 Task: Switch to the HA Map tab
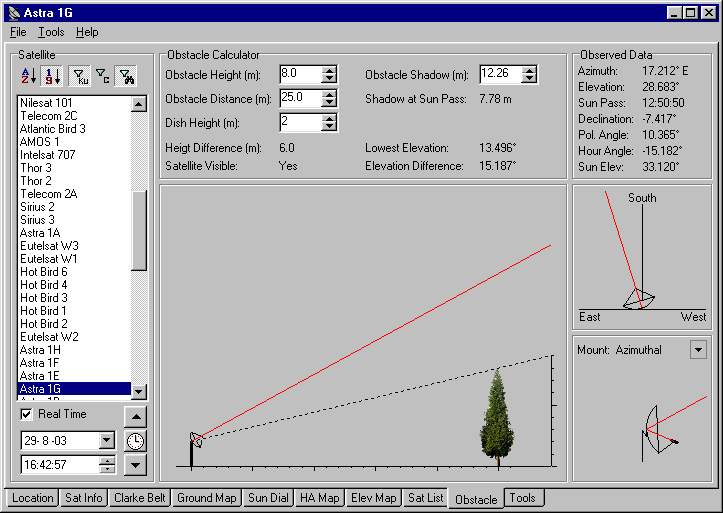(x=320, y=498)
